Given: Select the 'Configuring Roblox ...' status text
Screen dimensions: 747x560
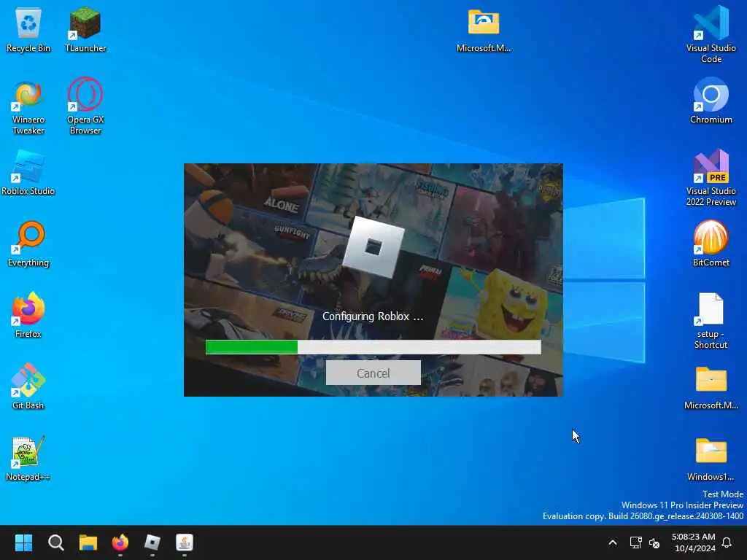Looking at the screenshot, I should (x=373, y=316).
